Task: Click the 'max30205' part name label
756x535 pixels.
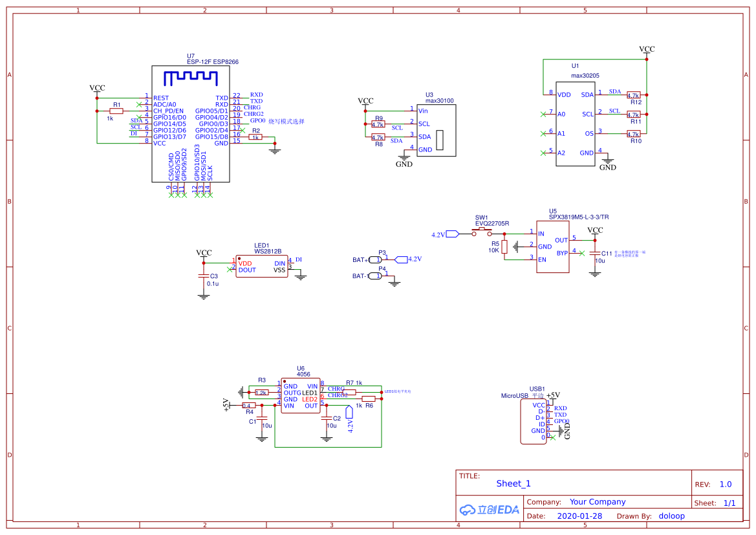Action: coord(585,76)
